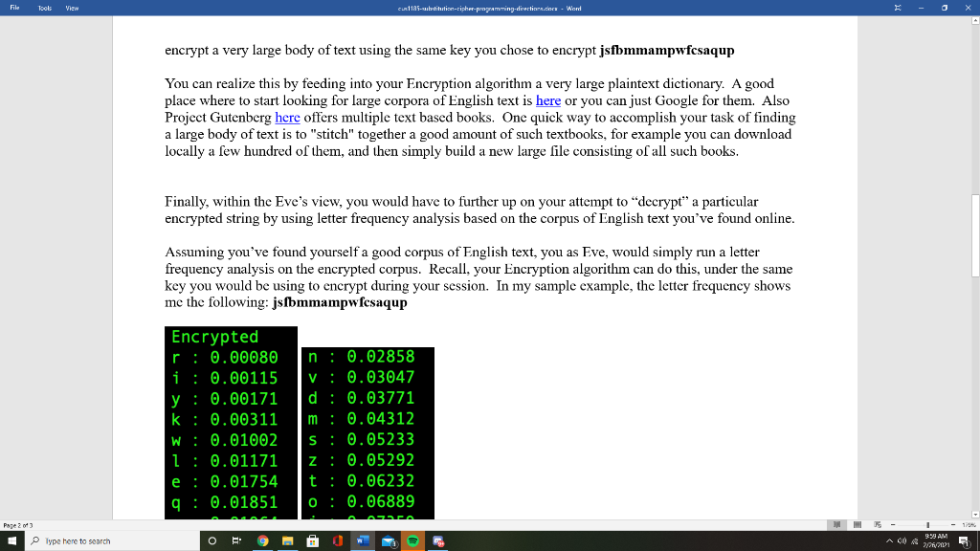
Task: Open Spotify from the taskbar
Action: click(412, 540)
